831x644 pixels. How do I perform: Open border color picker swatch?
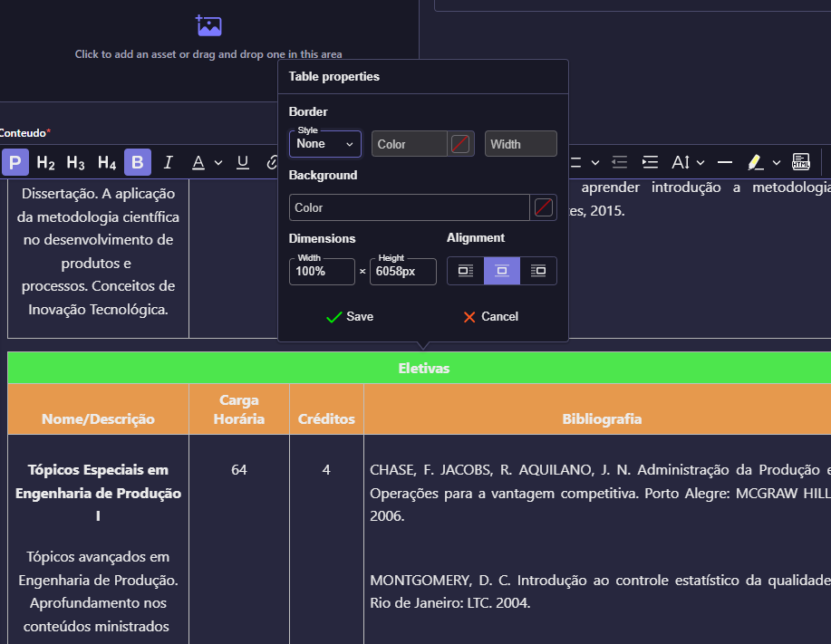point(460,144)
